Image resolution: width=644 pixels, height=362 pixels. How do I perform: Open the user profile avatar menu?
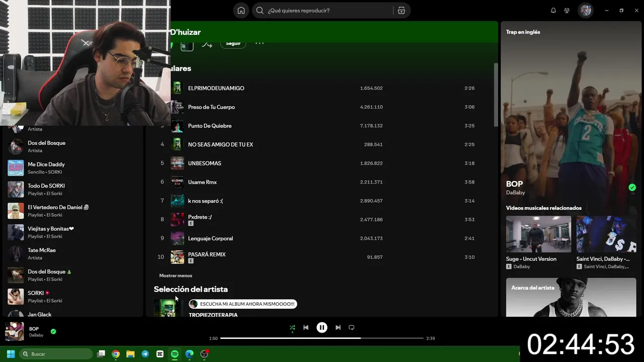(x=586, y=11)
